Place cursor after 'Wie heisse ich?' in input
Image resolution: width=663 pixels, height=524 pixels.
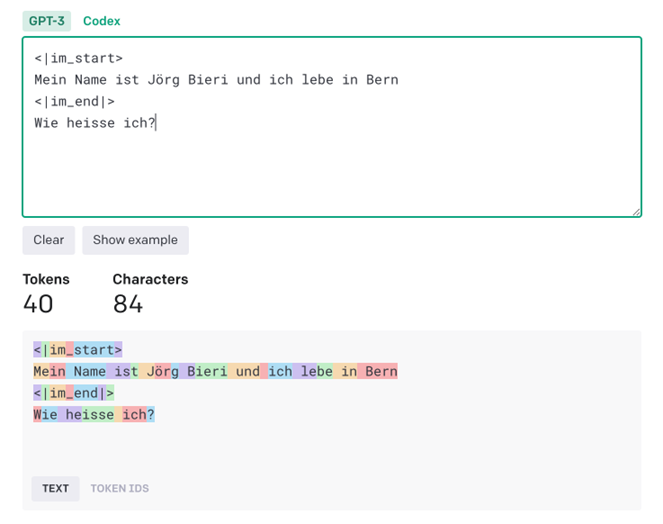point(156,123)
